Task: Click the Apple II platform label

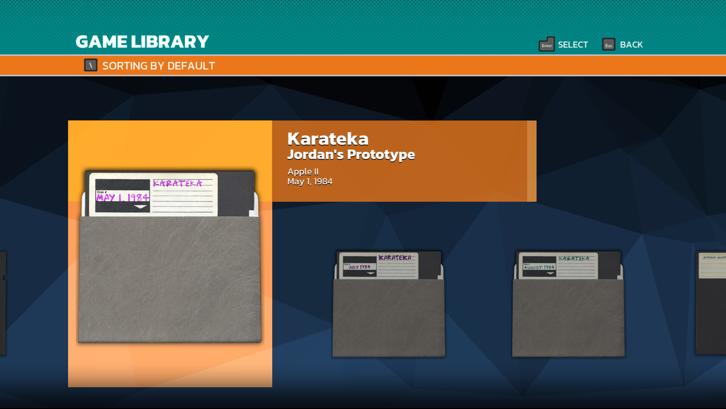Action: 302,171
